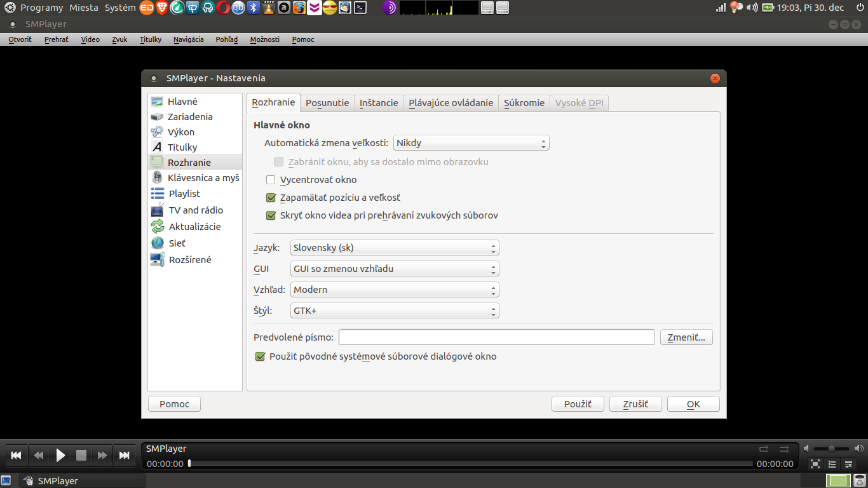
Task: Open Navigácia menu in menu bar
Action: coord(189,39)
